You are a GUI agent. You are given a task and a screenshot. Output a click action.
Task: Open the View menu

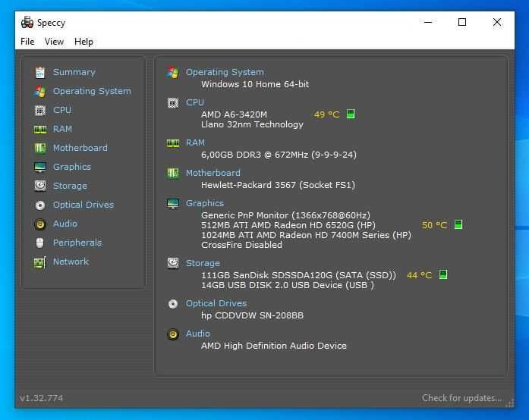click(54, 42)
